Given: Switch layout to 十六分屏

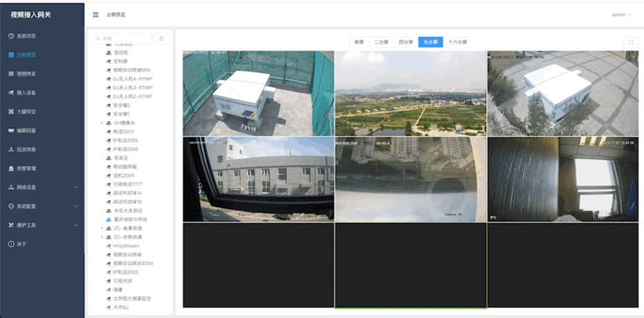Looking at the screenshot, I should 458,42.
